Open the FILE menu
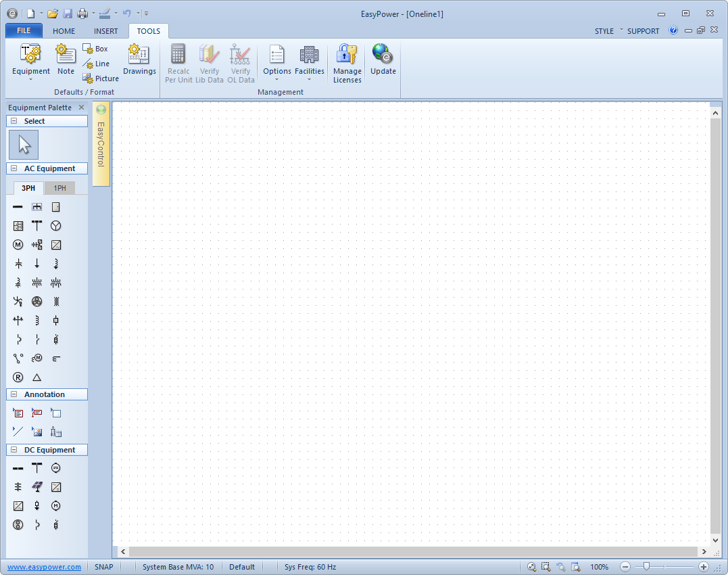This screenshot has width=728, height=575. [x=24, y=31]
